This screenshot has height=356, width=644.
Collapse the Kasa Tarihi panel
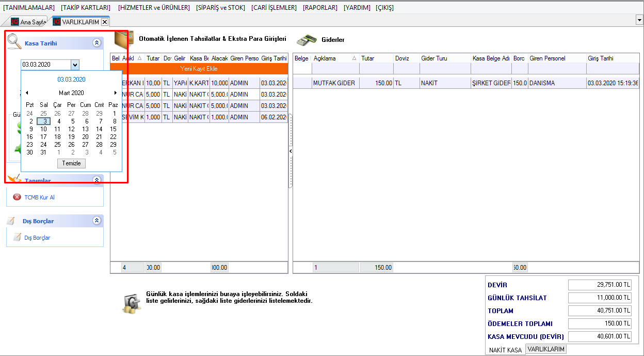tap(96, 43)
